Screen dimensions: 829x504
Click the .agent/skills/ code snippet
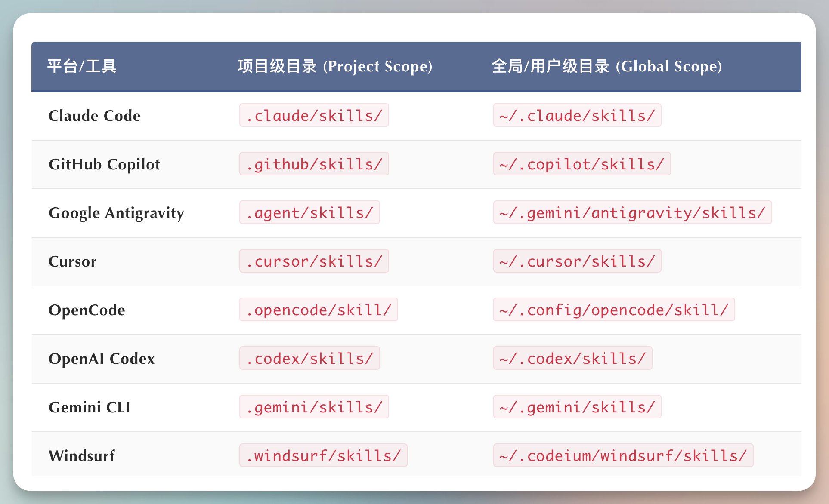point(309,212)
